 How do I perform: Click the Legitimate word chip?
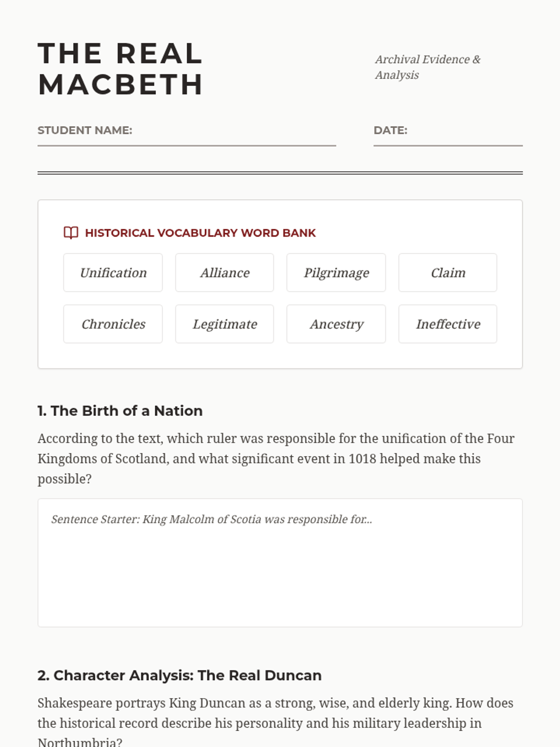[224, 324]
